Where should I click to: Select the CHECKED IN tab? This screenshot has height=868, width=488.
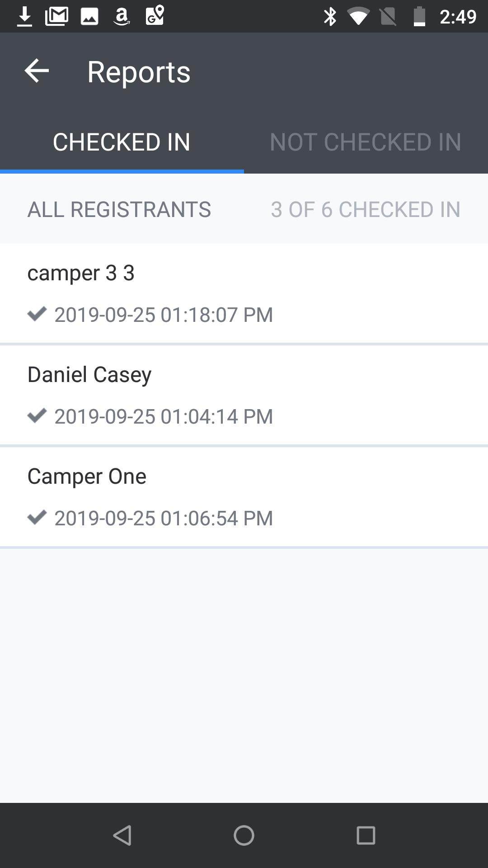point(122,142)
